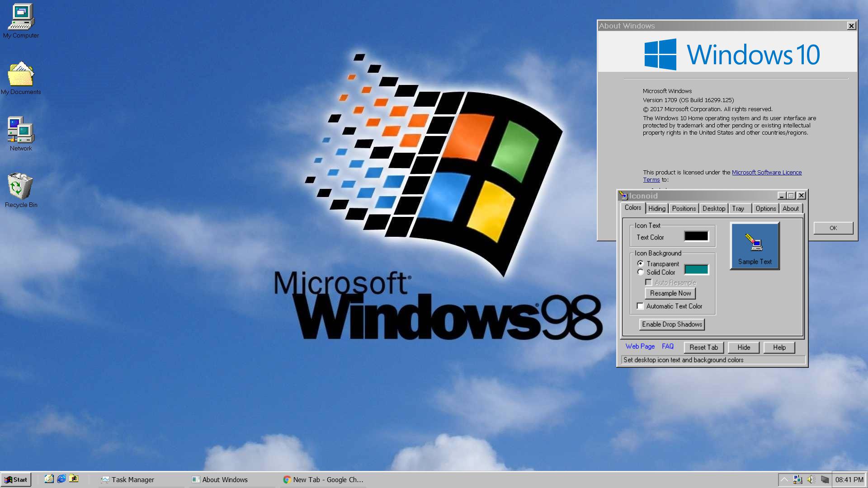This screenshot has width=868, height=488.
Task: Open the Tray tab in Iconoid
Action: 739,208
